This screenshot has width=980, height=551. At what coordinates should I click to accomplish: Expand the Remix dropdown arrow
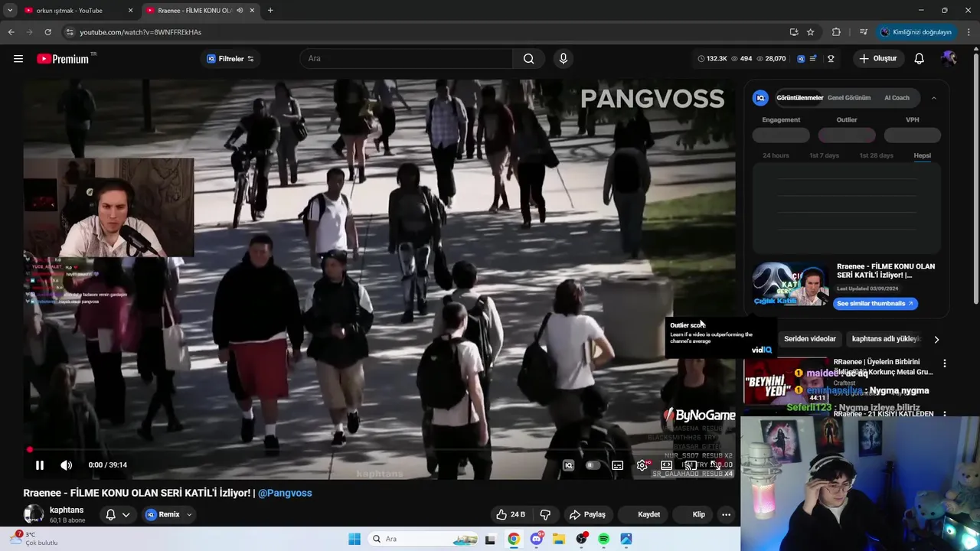point(188,514)
